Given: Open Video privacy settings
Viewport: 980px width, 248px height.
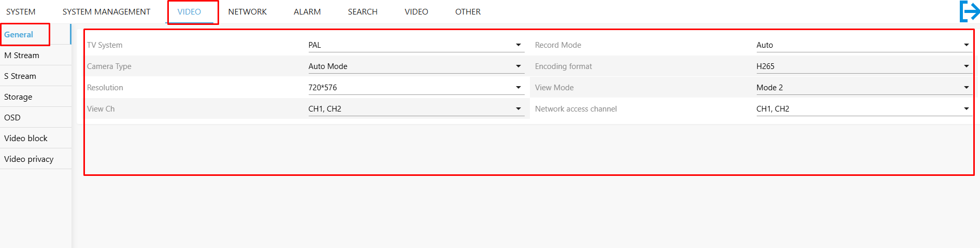Looking at the screenshot, I should click(35, 159).
